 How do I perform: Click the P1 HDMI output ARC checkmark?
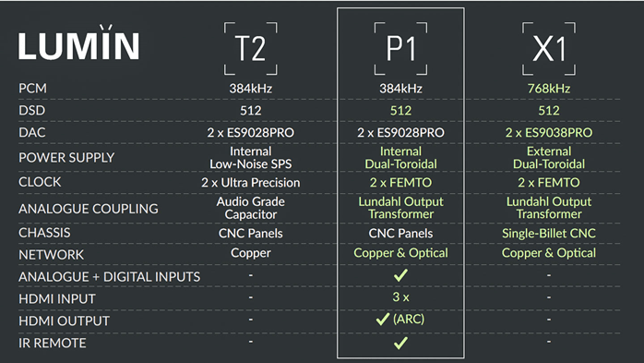pyautogui.click(x=382, y=319)
